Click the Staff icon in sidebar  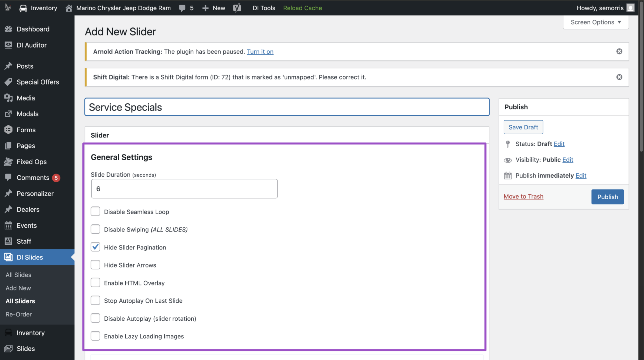tap(8, 241)
